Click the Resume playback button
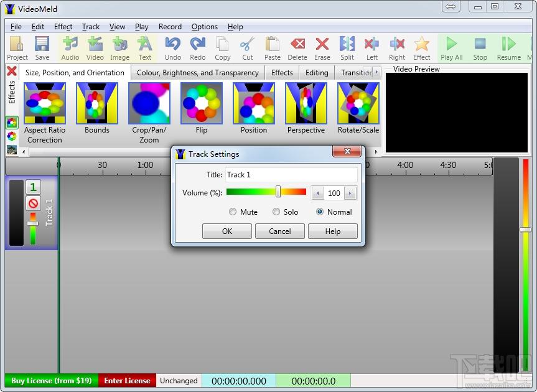The image size is (537, 392). (x=508, y=49)
